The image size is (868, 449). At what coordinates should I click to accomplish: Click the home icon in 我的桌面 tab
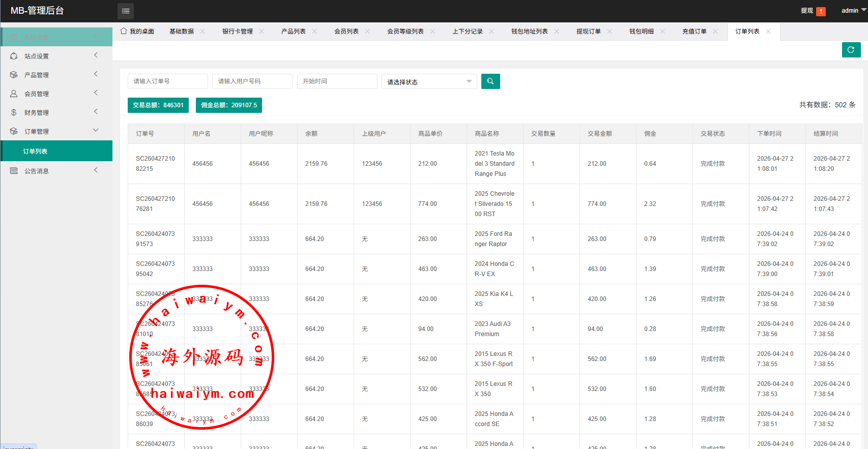[x=124, y=31]
